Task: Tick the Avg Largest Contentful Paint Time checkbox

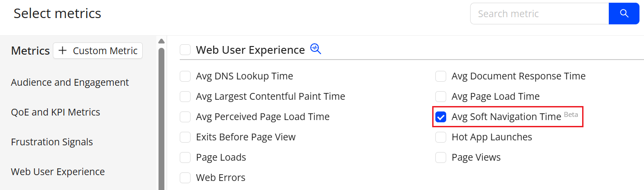Action: [x=185, y=97]
